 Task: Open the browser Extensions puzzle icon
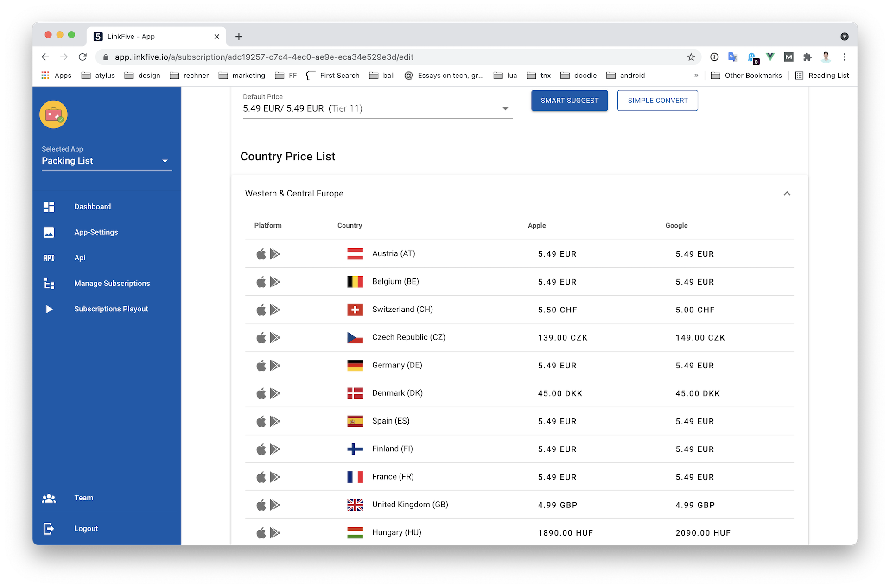(807, 57)
